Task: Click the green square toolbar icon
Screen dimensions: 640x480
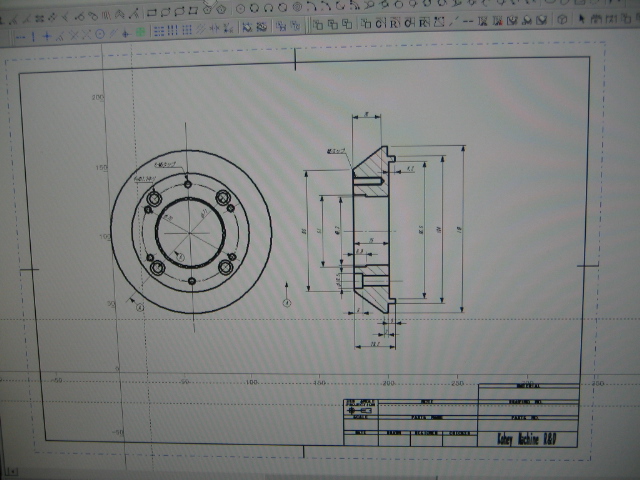Action: (x=141, y=33)
